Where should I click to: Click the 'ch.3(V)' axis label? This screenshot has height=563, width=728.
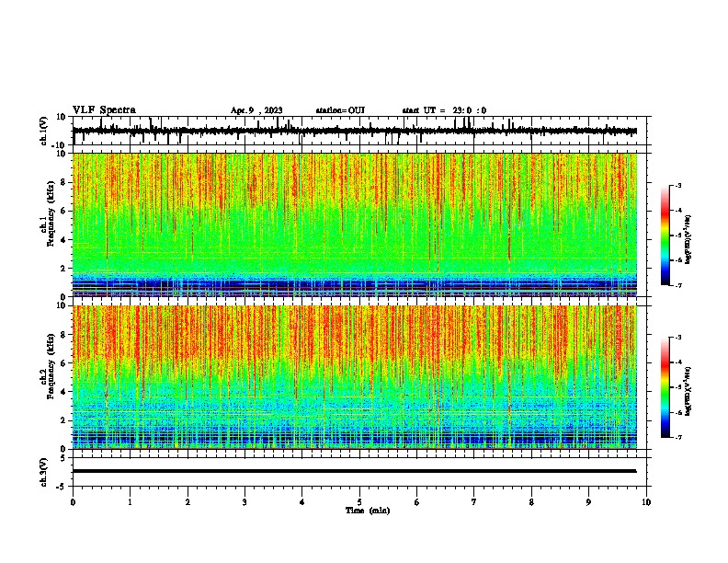pyautogui.click(x=44, y=472)
